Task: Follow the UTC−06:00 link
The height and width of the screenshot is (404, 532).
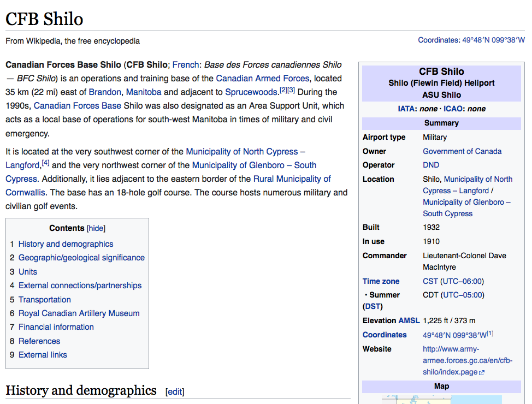Action: pos(462,281)
